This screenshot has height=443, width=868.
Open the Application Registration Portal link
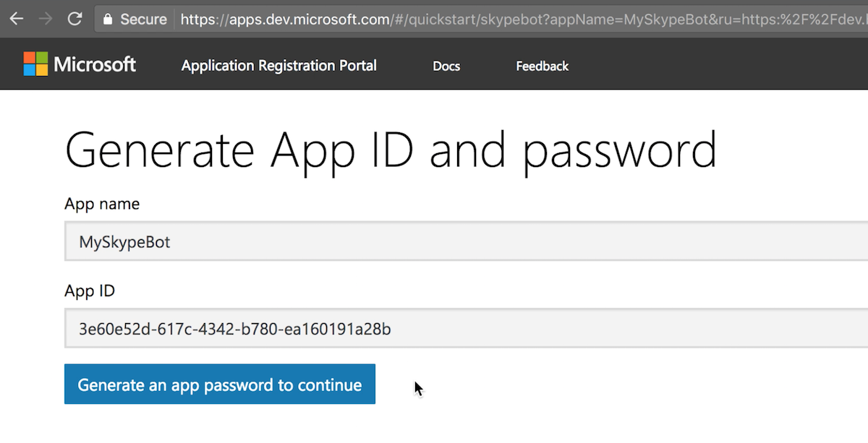279,66
